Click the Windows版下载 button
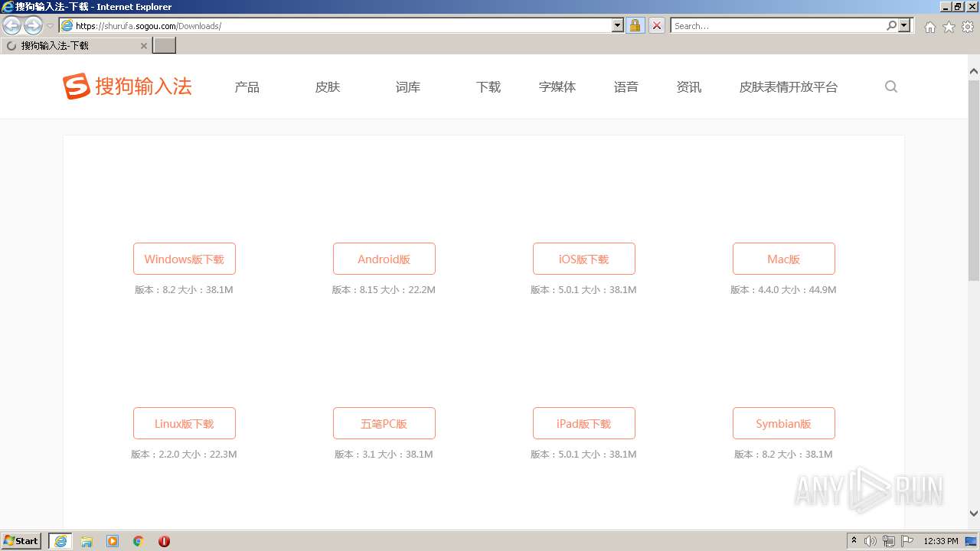This screenshot has height=551, width=980. (x=185, y=259)
